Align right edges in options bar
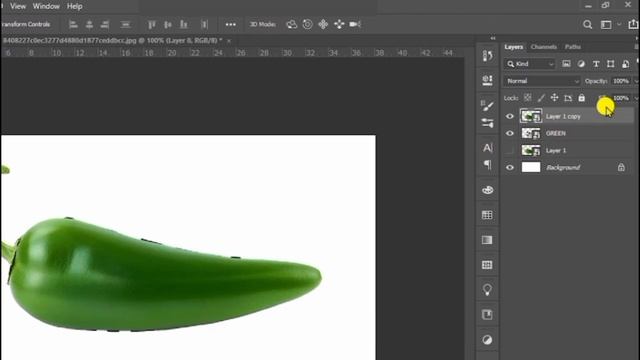The image size is (640, 360). coord(105,24)
